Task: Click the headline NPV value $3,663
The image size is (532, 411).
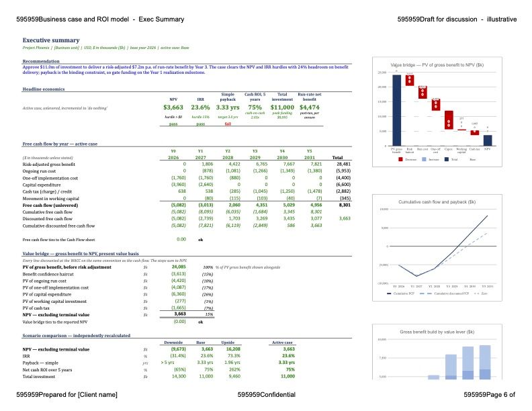Action: point(173,107)
